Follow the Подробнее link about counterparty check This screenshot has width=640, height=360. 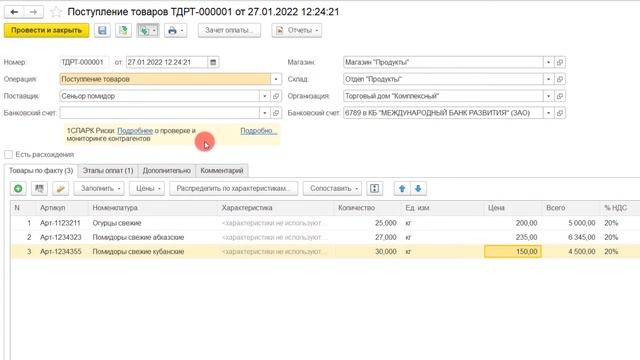[x=135, y=131]
